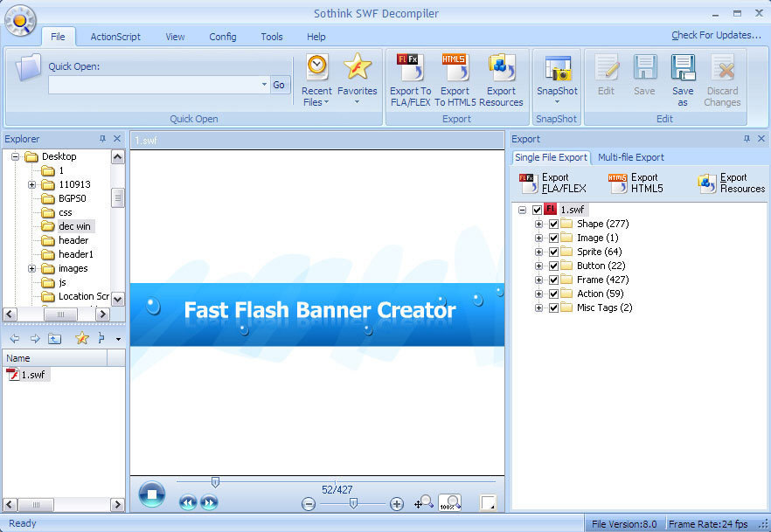The width and height of the screenshot is (771, 532).
Task: Open the View ribbon tab
Action: 175,37
